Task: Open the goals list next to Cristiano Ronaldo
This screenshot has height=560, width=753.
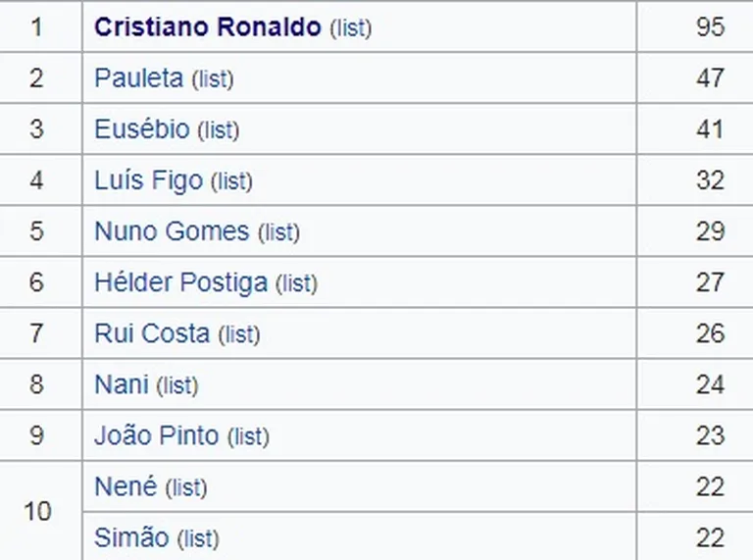Action: [x=351, y=27]
